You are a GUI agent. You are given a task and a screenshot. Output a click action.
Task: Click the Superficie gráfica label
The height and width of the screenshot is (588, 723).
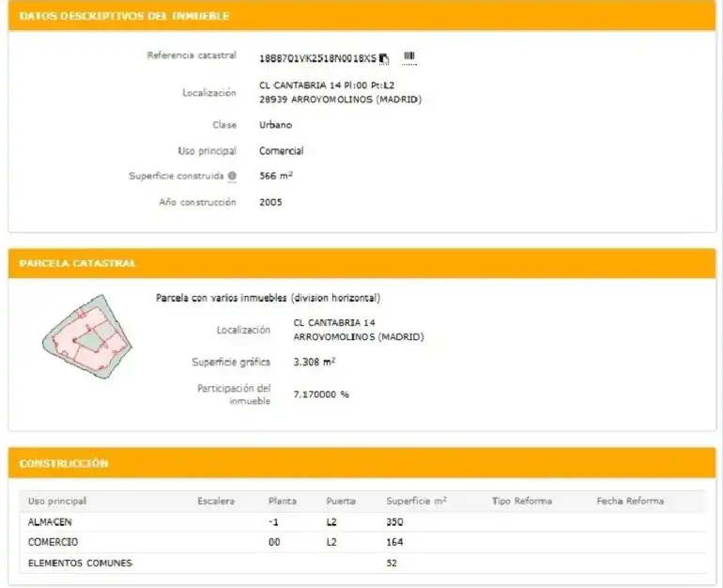pos(231,362)
